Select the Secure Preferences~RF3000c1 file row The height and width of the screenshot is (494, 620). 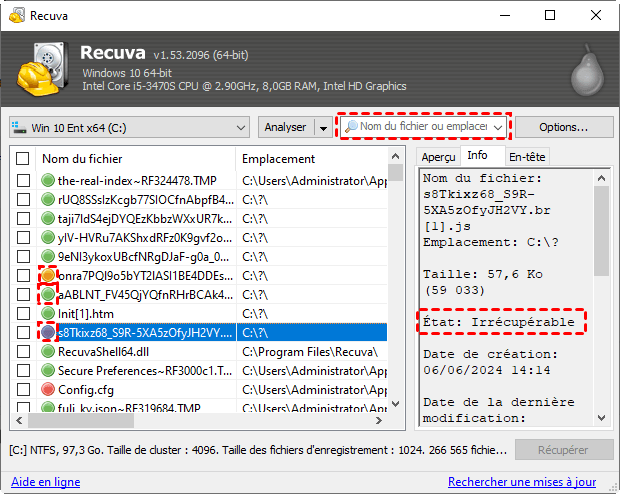coord(198,370)
